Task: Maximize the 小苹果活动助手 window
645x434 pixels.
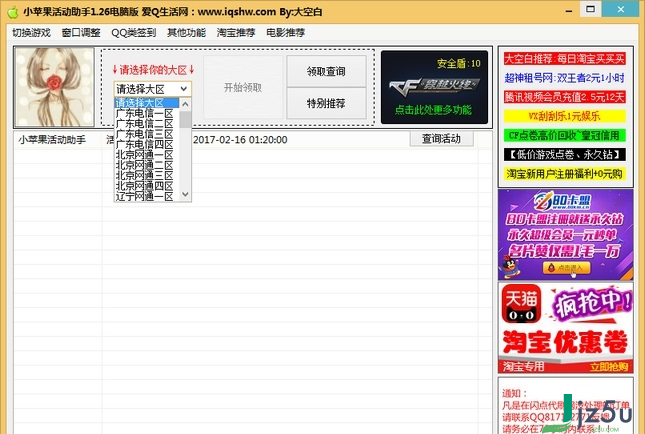Action: coord(590,9)
